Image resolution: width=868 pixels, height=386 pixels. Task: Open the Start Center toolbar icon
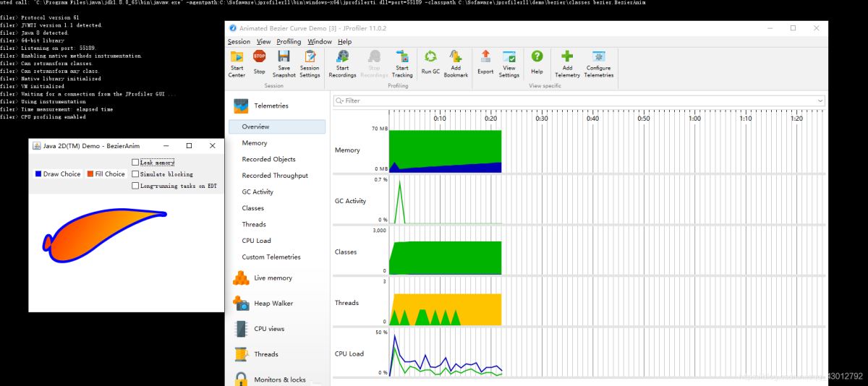click(x=237, y=57)
